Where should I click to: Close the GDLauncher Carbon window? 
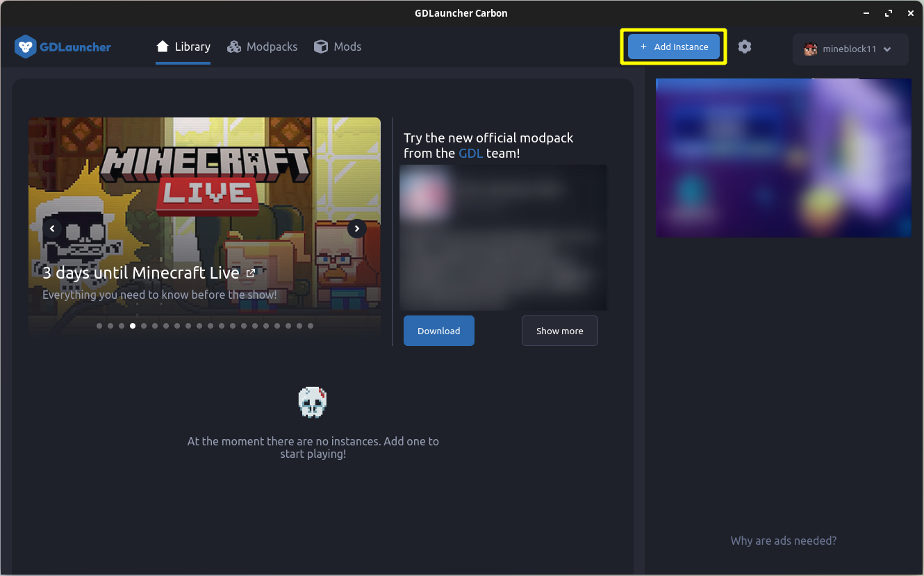(910, 13)
